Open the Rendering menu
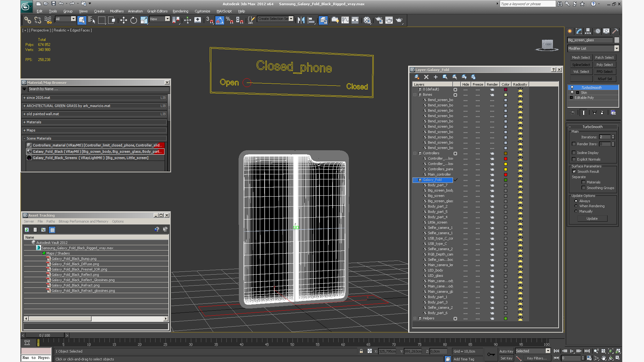 click(x=180, y=11)
